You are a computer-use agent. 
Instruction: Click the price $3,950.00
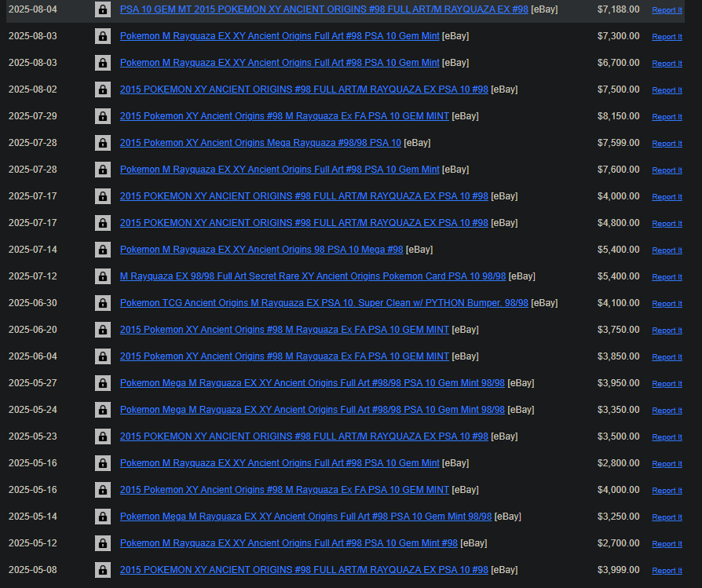tap(618, 383)
